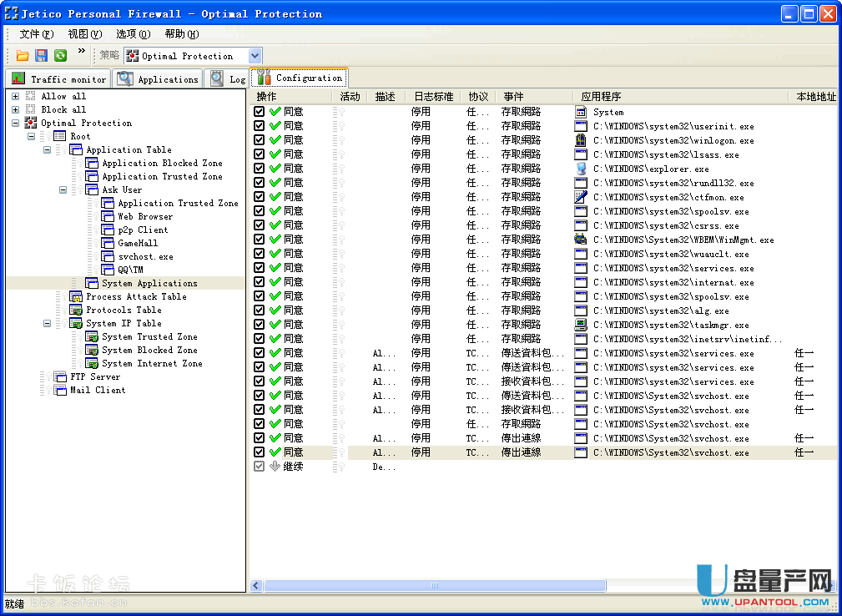Image resolution: width=842 pixels, height=616 pixels.
Task: Click the Allow all policy icon
Action: click(x=31, y=96)
